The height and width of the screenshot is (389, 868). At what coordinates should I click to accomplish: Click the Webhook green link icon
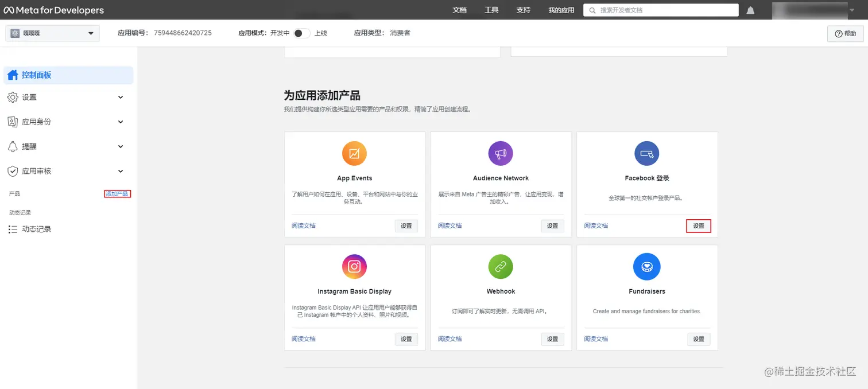pos(501,267)
